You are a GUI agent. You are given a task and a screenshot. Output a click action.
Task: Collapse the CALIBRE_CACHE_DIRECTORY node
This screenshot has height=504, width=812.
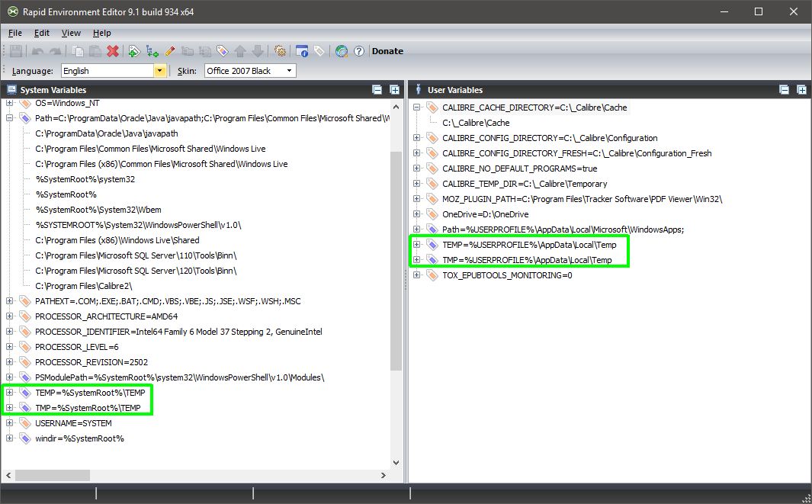(x=416, y=108)
